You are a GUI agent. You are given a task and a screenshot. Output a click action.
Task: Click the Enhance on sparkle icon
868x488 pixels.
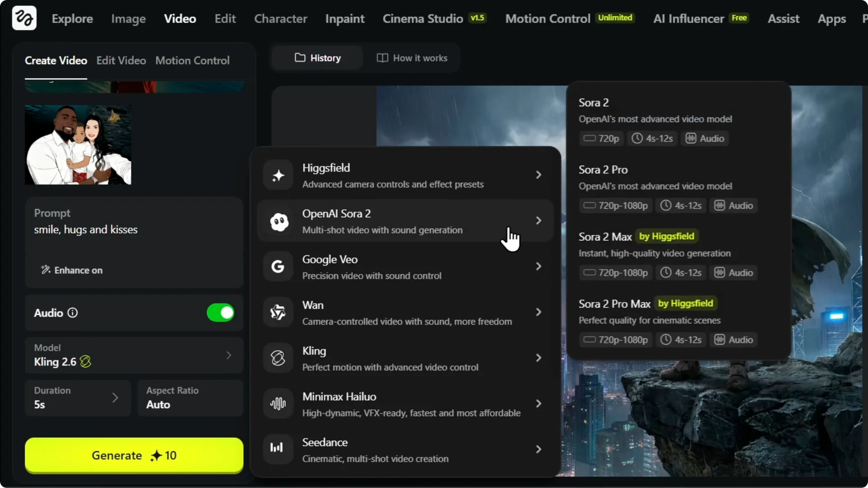point(45,270)
